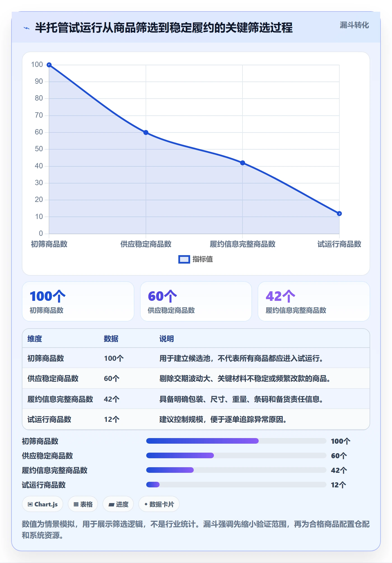Click the 12个 value beside the progress bar
Screen dimensions: 392x563
[339, 485]
